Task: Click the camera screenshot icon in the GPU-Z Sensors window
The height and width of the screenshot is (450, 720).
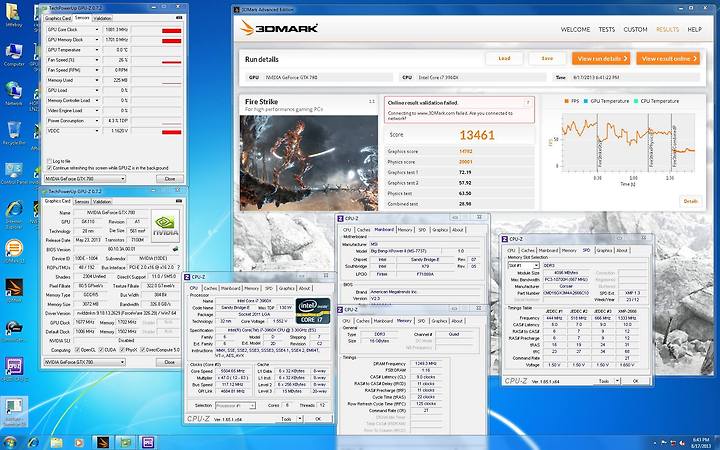Action: point(179,18)
